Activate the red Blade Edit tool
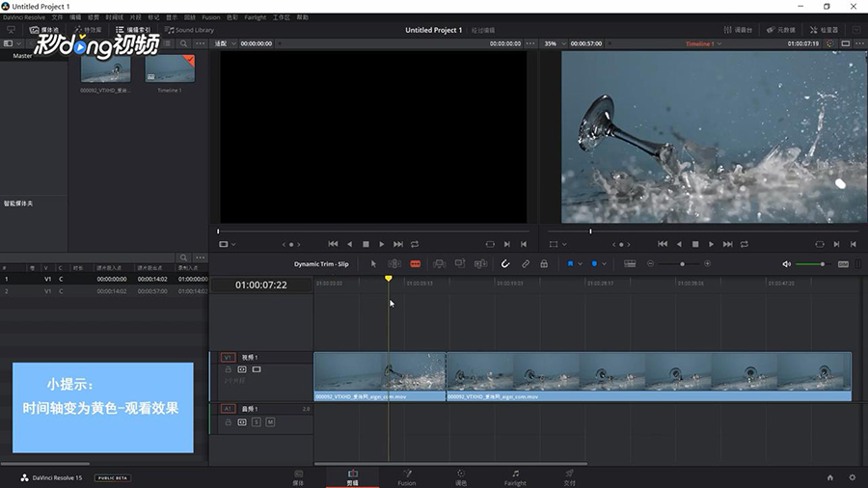The height and width of the screenshot is (488, 868). [415, 263]
